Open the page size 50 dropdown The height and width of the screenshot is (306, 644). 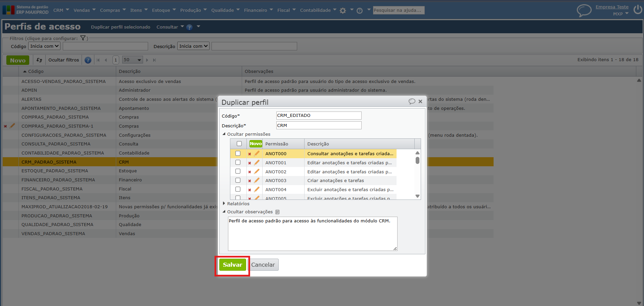click(132, 60)
